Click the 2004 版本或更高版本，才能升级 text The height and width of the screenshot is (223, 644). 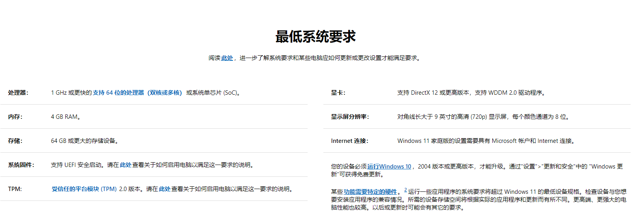(x=460, y=167)
